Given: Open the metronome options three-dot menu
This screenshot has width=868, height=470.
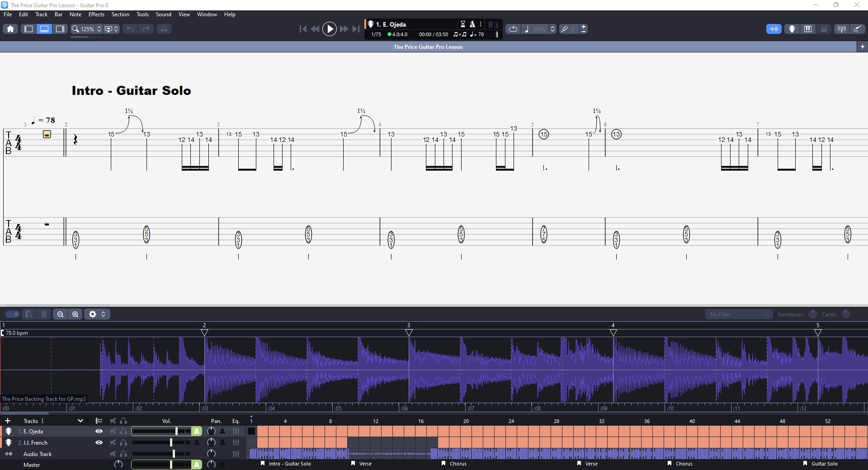Looking at the screenshot, I should tap(481, 24).
